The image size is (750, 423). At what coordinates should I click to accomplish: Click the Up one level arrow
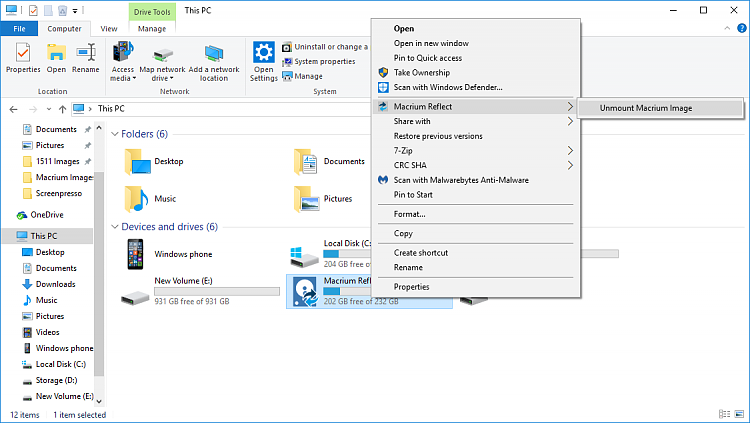pyautogui.click(x=62, y=109)
